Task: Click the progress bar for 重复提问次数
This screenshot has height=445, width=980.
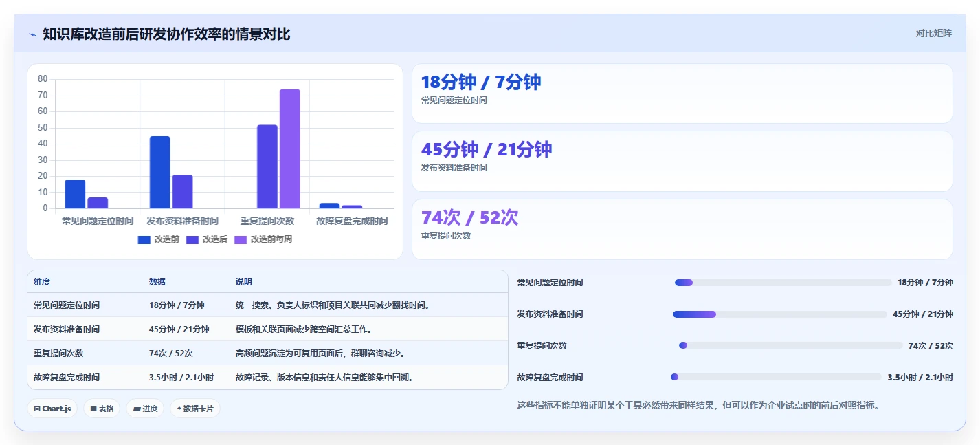Action: (791, 345)
